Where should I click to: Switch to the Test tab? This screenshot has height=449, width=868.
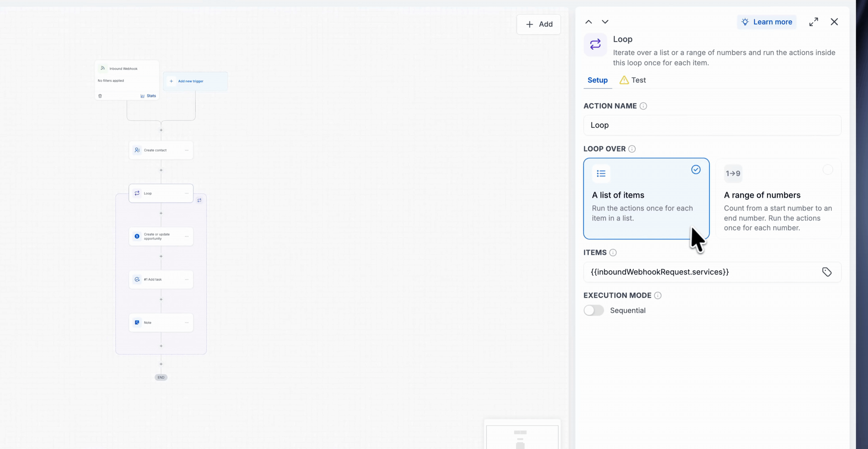click(x=632, y=80)
